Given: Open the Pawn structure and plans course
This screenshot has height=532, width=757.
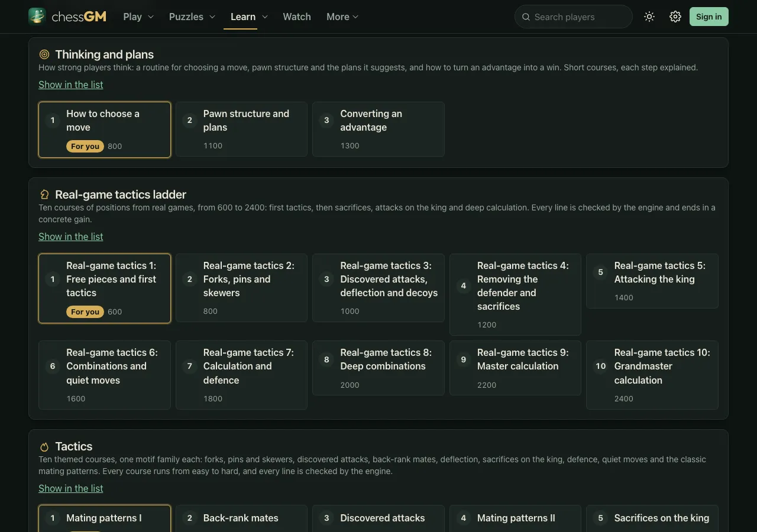Looking at the screenshot, I should (241, 129).
